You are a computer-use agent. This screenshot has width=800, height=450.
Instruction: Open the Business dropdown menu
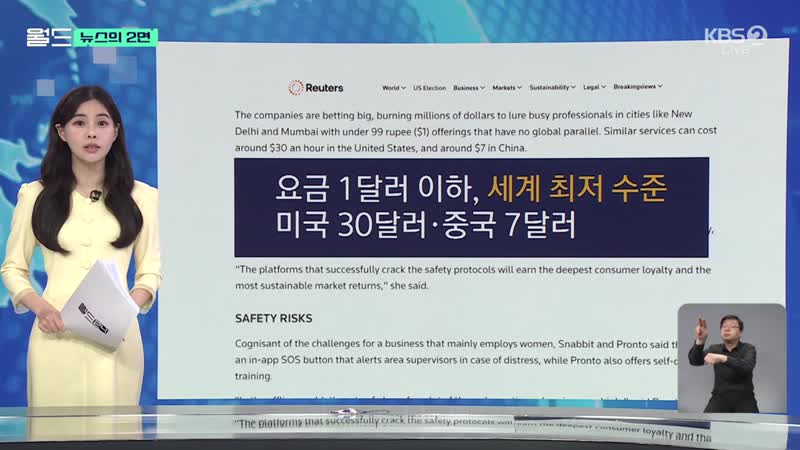(469, 88)
